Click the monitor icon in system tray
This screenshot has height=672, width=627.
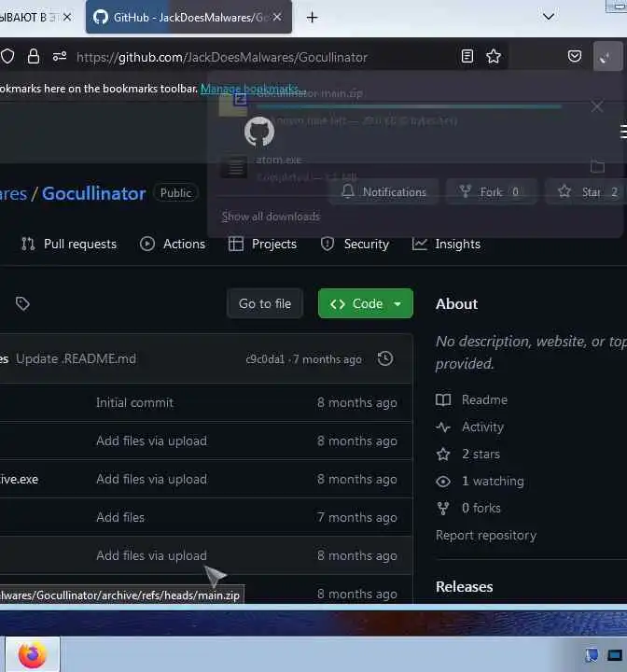pyautogui.click(x=615, y=655)
